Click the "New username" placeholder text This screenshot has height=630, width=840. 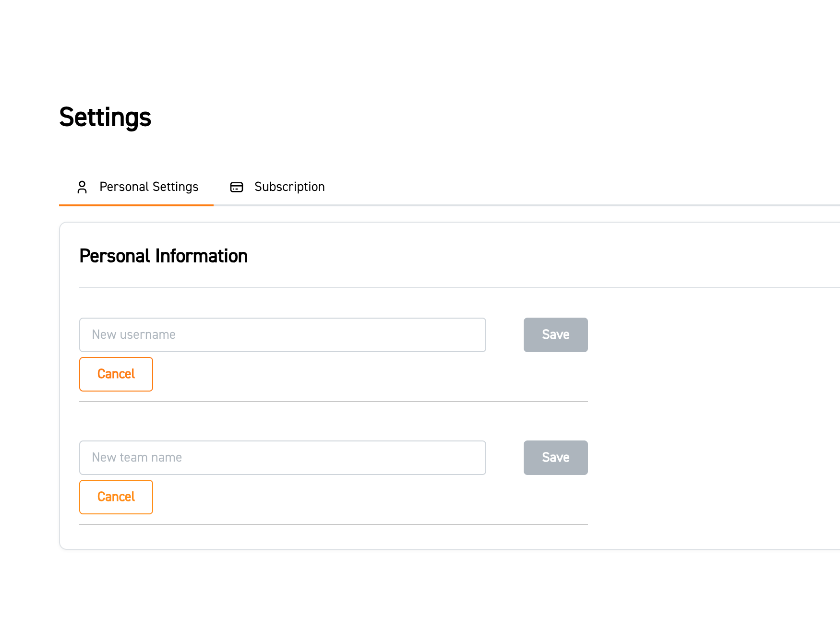pyautogui.click(x=134, y=335)
